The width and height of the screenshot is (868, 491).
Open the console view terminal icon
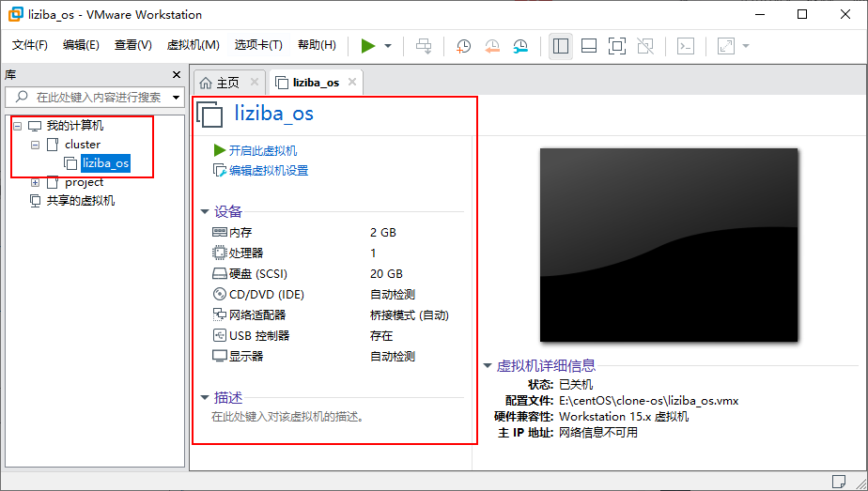686,46
